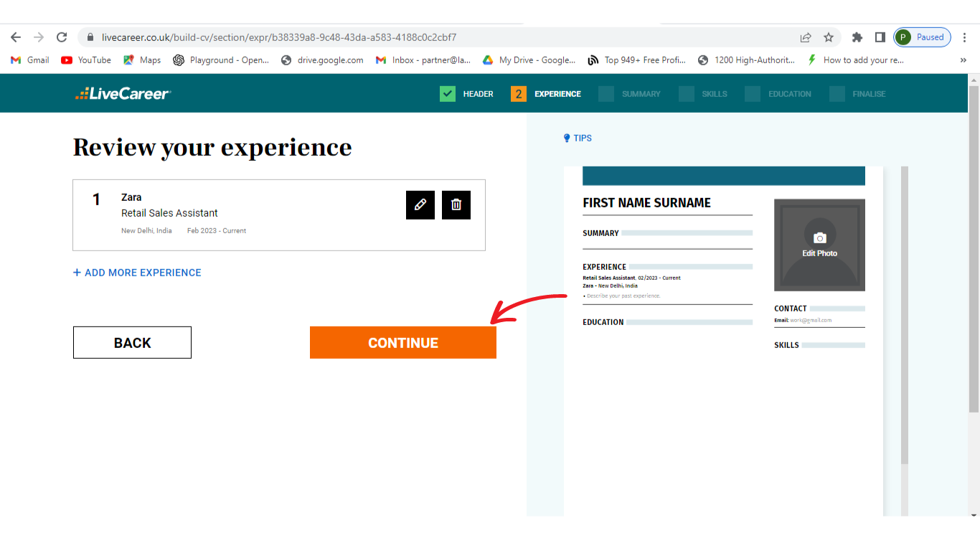
Task: Expand the hidden bookmarks overflow chevron
Action: [963, 60]
